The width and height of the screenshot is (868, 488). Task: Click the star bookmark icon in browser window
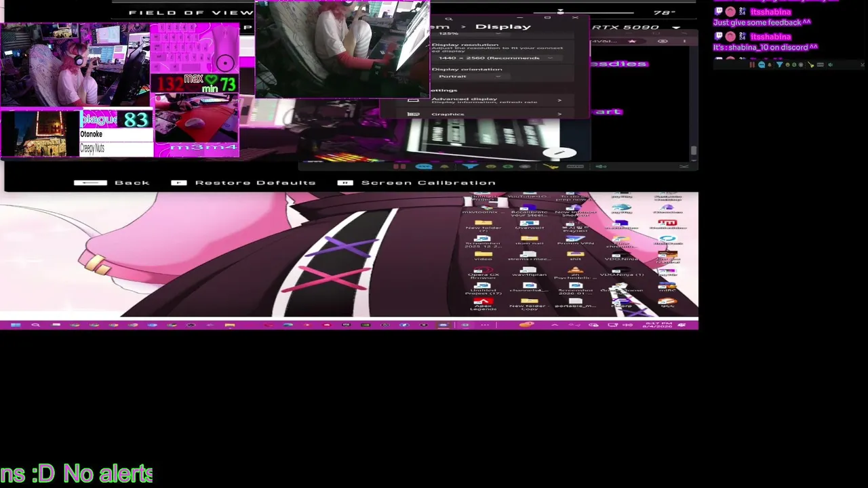pyautogui.click(x=632, y=41)
